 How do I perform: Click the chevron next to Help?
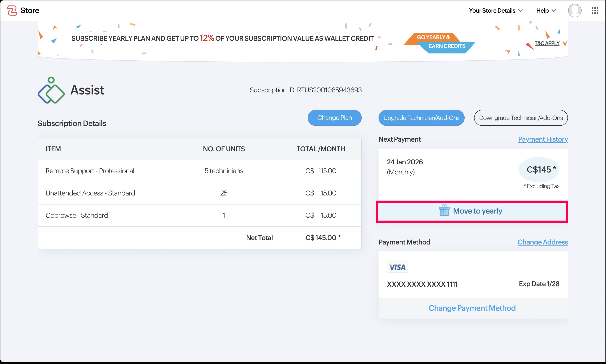[554, 11]
